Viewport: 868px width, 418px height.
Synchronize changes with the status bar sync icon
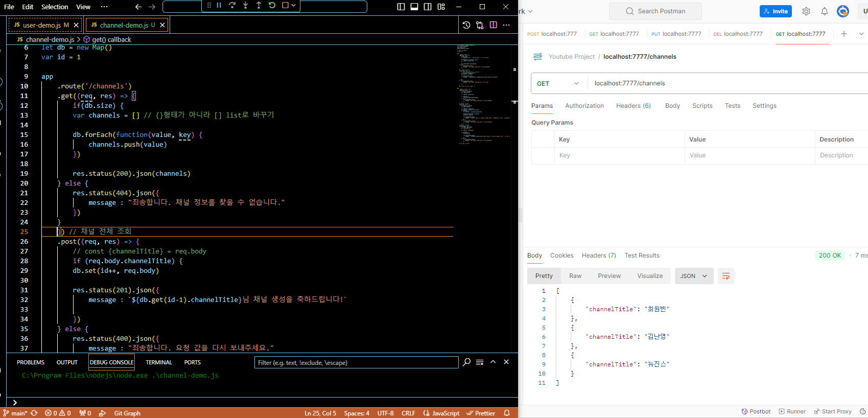(x=34, y=413)
